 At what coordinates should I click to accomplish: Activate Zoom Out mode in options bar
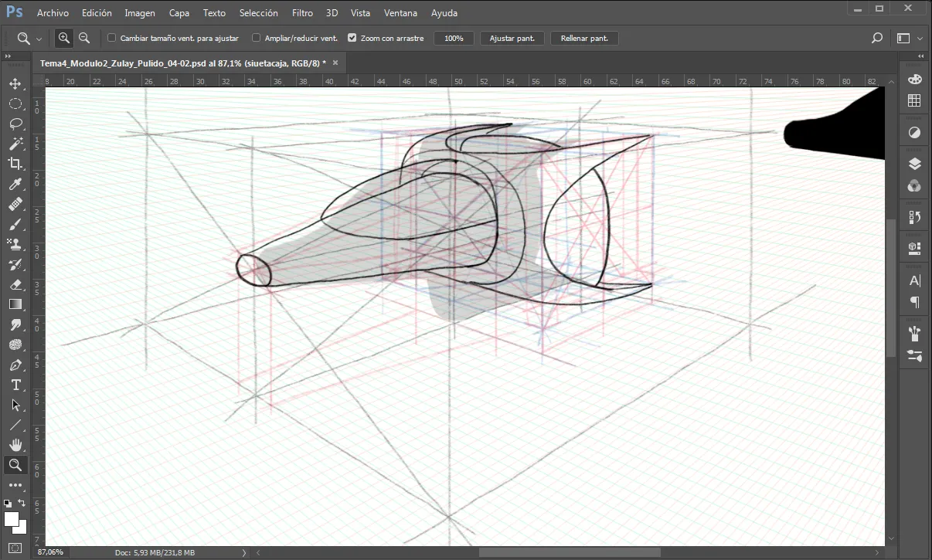[x=84, y=38]
